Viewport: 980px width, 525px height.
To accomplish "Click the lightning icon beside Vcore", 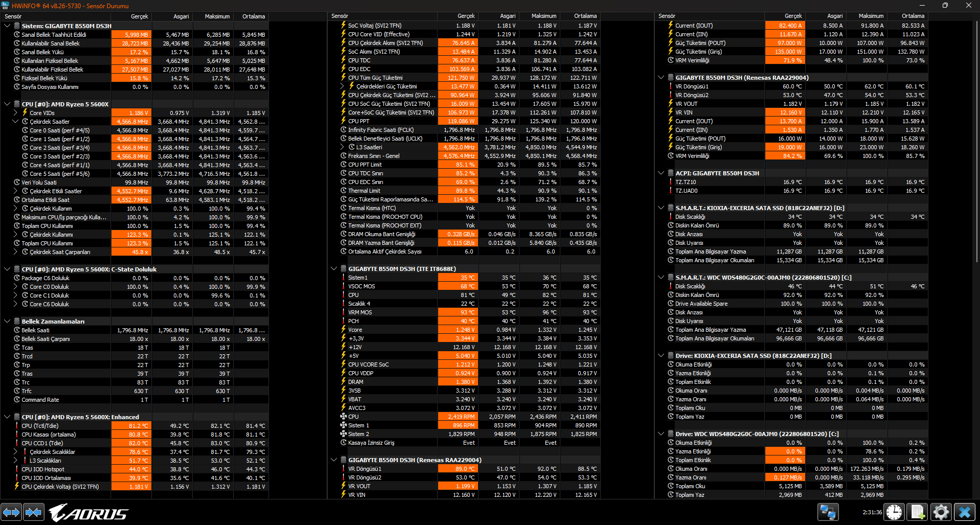I will [x=344, y=330].
